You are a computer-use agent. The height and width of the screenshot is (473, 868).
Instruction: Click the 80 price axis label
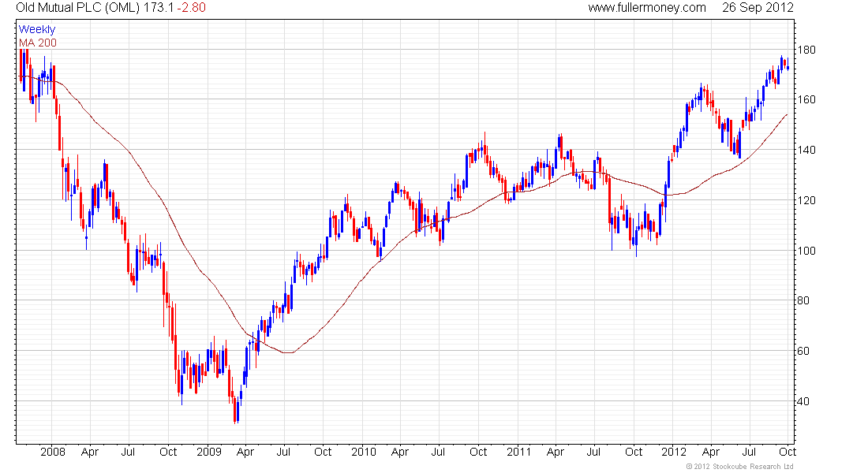click(803, 300)
